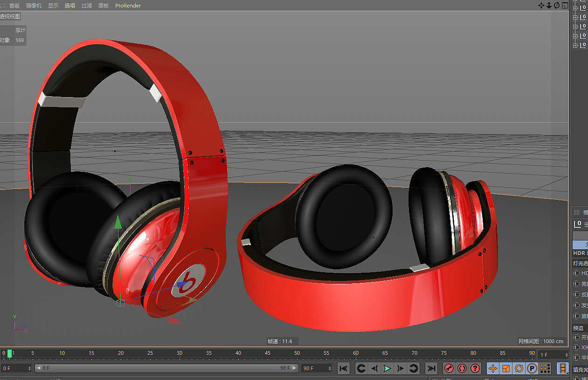
Task: Click the viewport pan camera icon
Action: pyautogui.click(x=541, y=5)
